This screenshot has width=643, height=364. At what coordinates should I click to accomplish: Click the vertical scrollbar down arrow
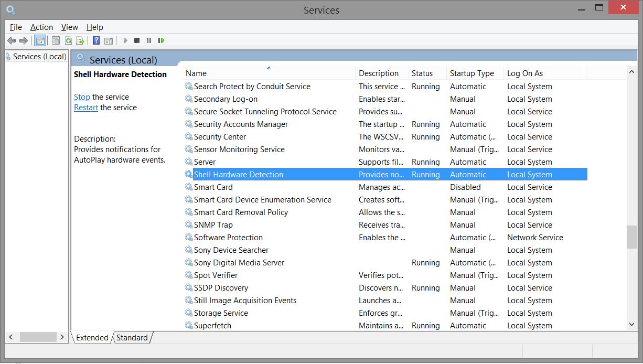point(631,325)
